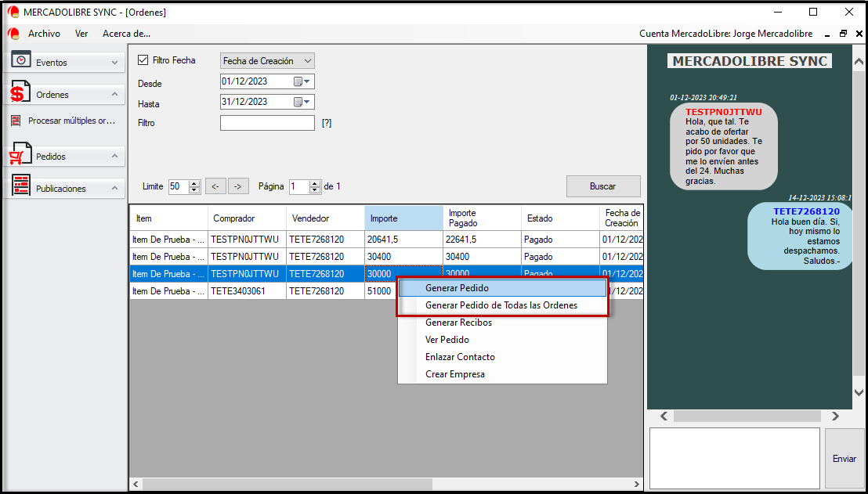Click the Item column header
The image size is (868, 494).
point(169,218)
